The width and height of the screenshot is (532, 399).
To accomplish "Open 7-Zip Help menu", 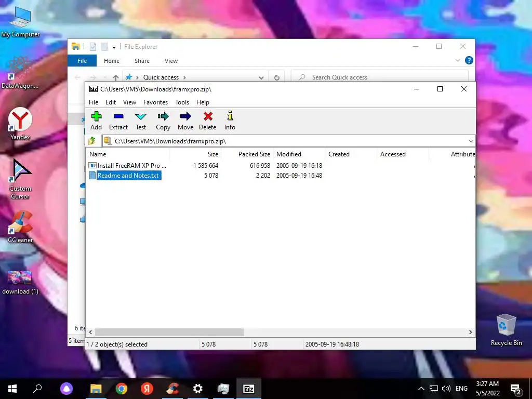I will pos(203,102).
